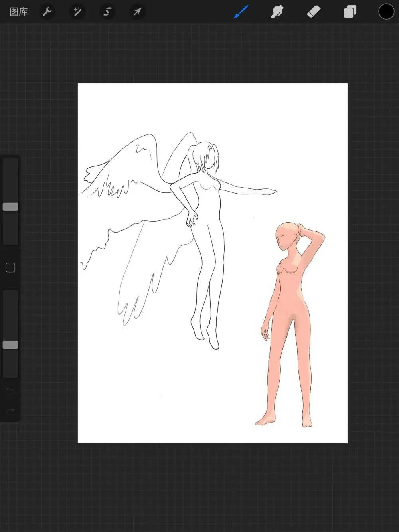The image size is (399, 532).
Task: Open the Gallery (图库) view
Action: 19,12
